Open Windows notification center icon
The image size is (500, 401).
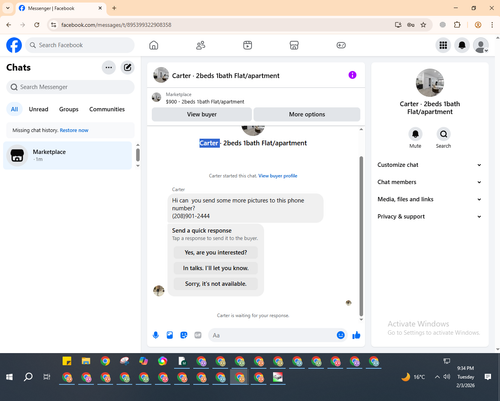[x=488, y=377]
